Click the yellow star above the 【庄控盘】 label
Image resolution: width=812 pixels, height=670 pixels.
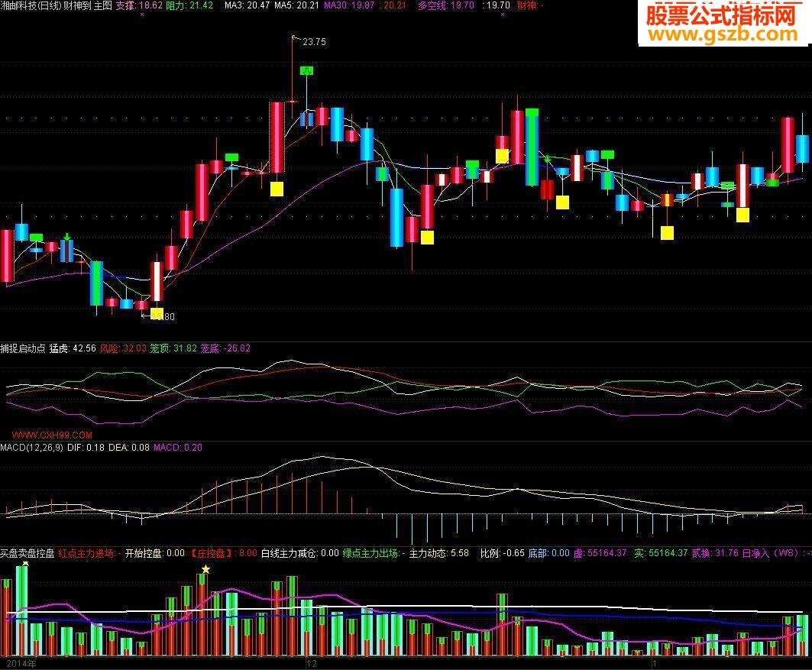(205, 570)
